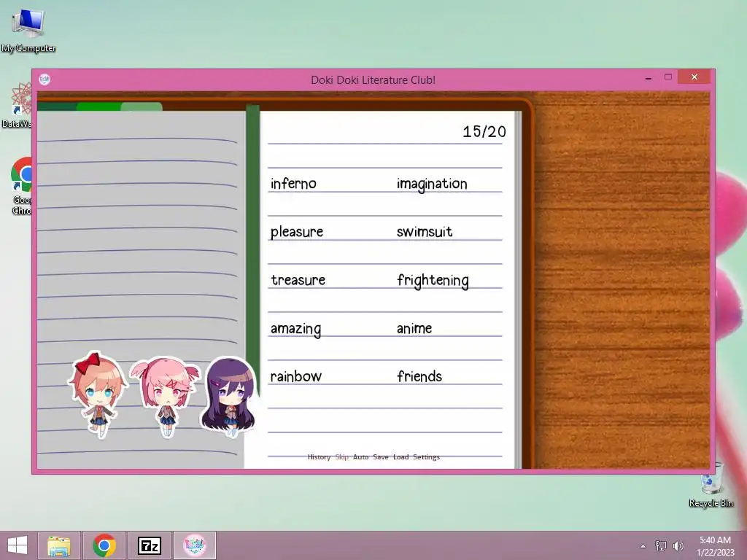The height and width of the screenshot is (560, 747).
Task: Click the pink-haired Natsuki chibi sticker
Action: (165, 397)
